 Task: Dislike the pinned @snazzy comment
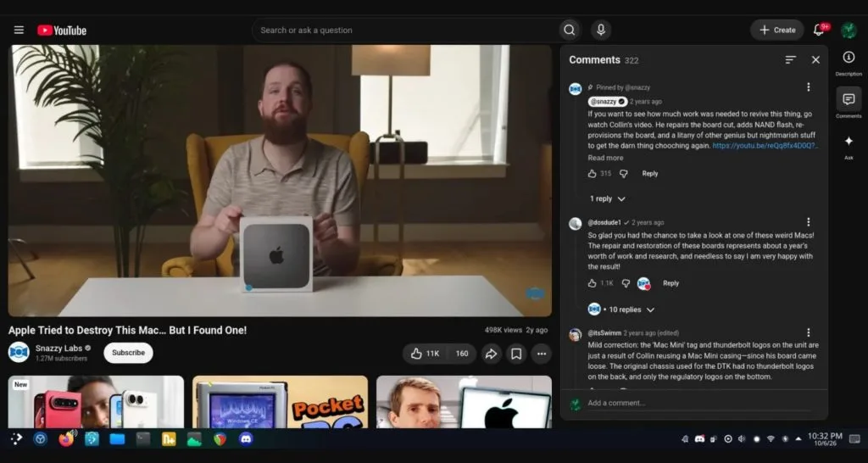coord(624,173)
